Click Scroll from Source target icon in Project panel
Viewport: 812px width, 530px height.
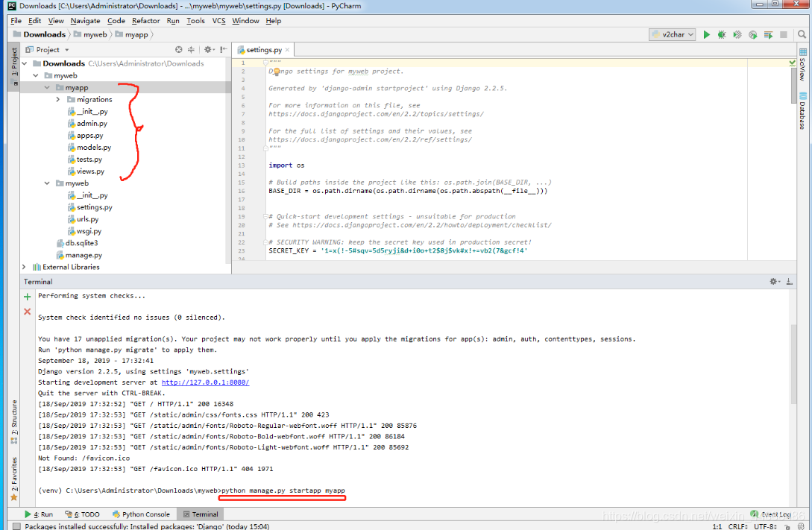click(179, 50)
